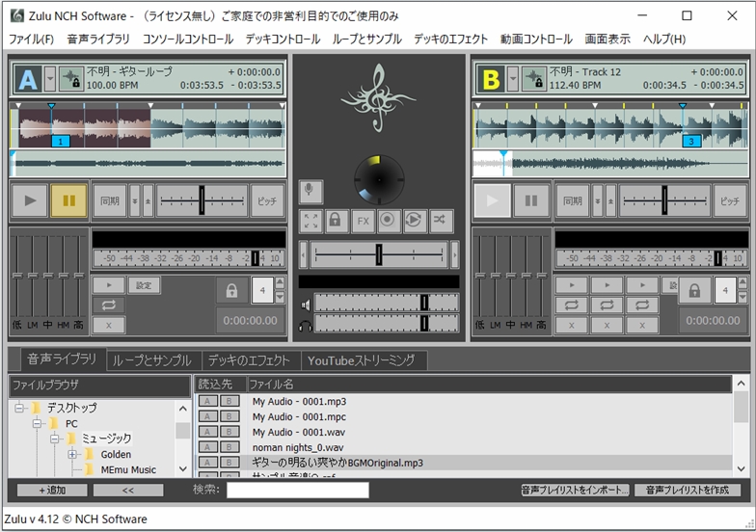Clear deck B third loop slot X
This screenshot has height=532, width=756.
tap(642, 326)
